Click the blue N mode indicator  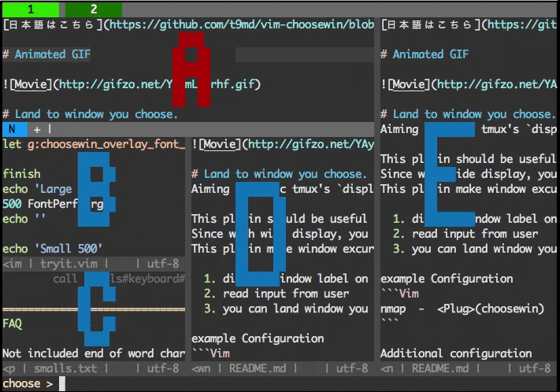(15, 129)
